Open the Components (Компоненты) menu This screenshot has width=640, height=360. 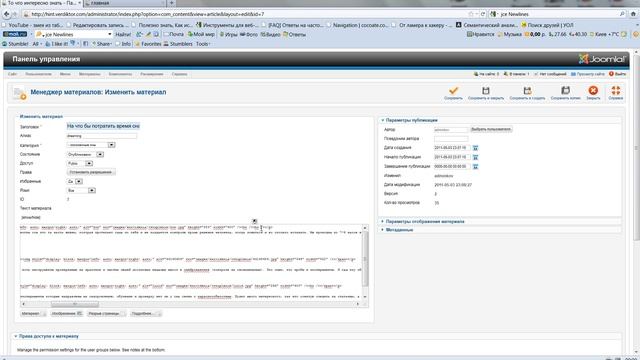(x=120, y=74)
